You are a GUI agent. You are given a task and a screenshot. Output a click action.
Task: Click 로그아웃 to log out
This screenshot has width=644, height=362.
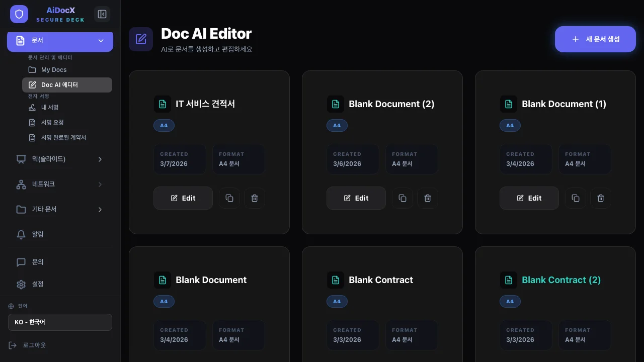tap(34, 345)
